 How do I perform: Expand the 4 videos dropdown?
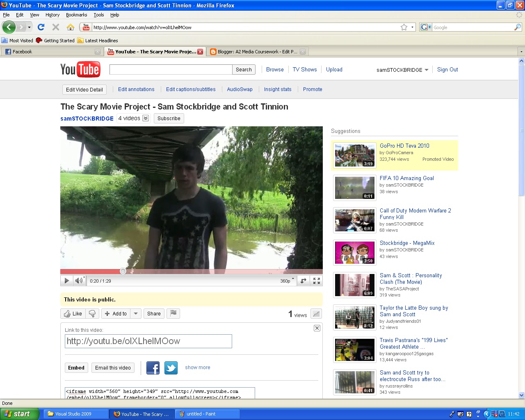pyautogui.click(x=146, y=118)
